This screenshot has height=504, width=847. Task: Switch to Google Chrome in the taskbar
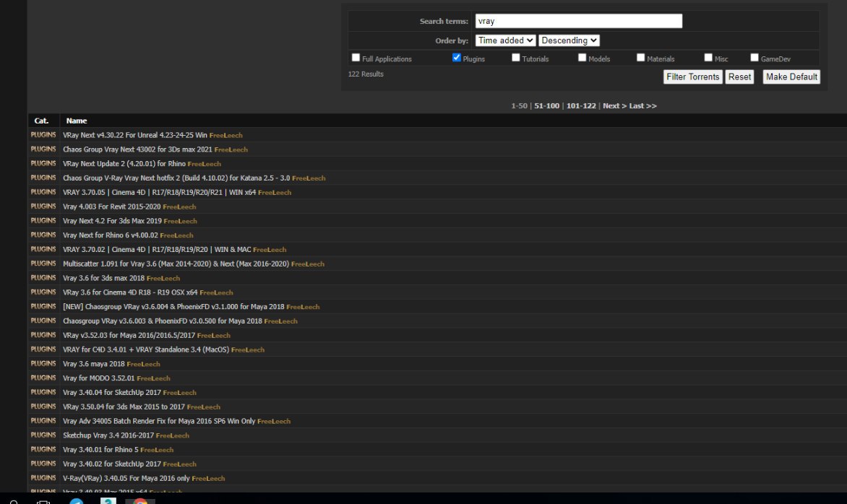(x=140, y=501)
